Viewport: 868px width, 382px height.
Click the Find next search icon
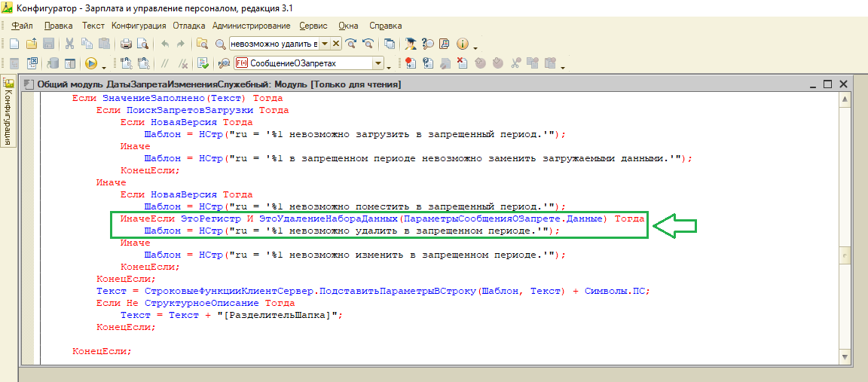[x=351, y=44]
